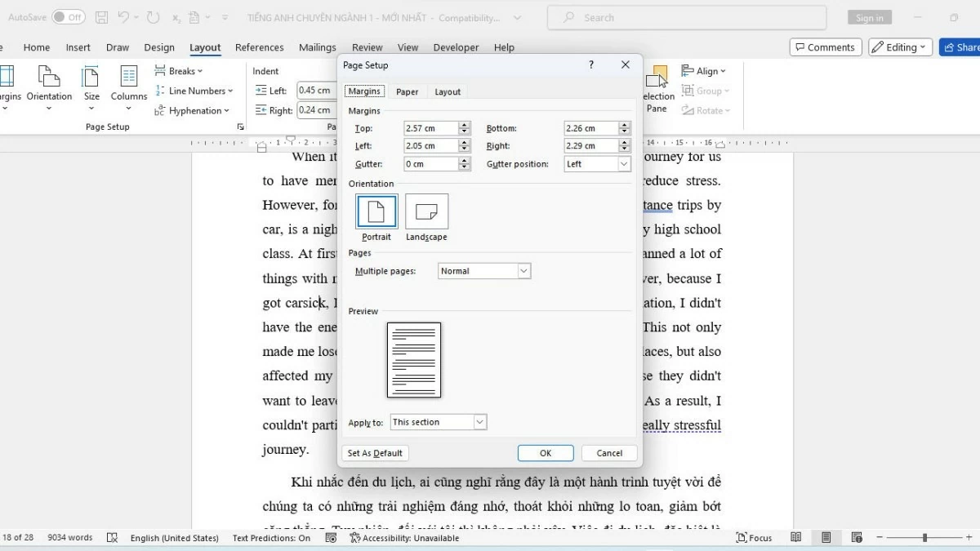The height and width of the screenshot is (551, 980).
Task: Open the Line Numbers tool
Action: tap(194, 91)
